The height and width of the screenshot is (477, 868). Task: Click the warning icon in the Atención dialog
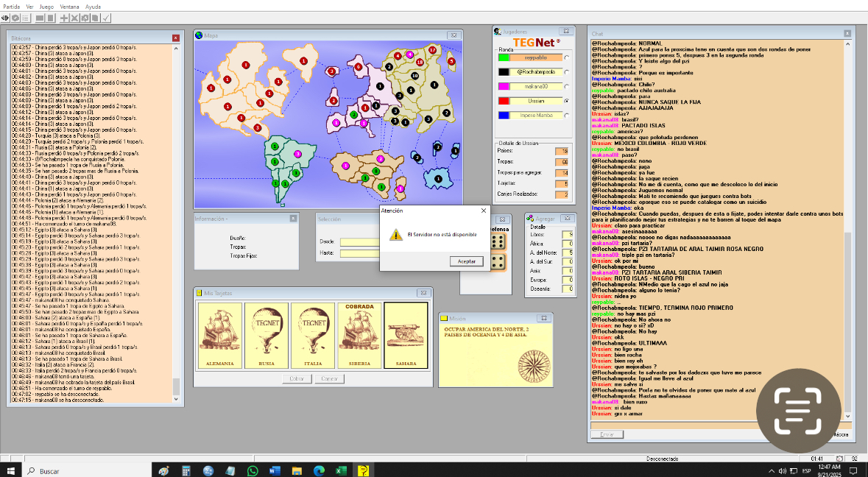(395, 235)
